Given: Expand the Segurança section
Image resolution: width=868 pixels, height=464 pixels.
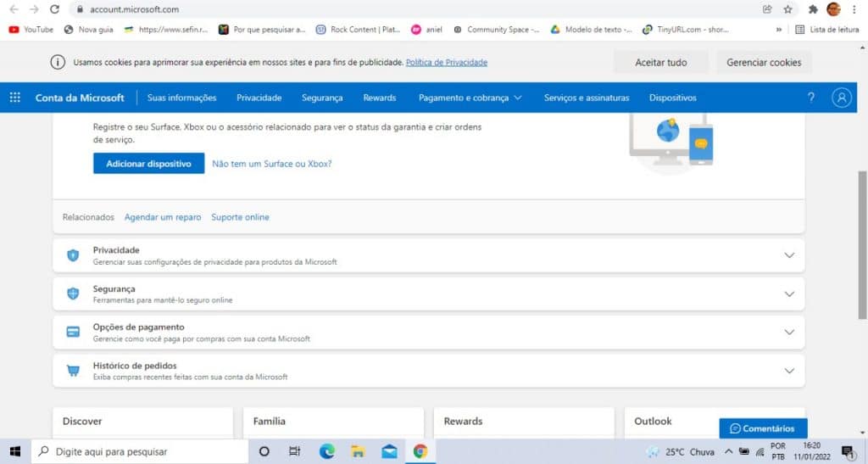Looking at the screenshot, I should click(789, 293).
